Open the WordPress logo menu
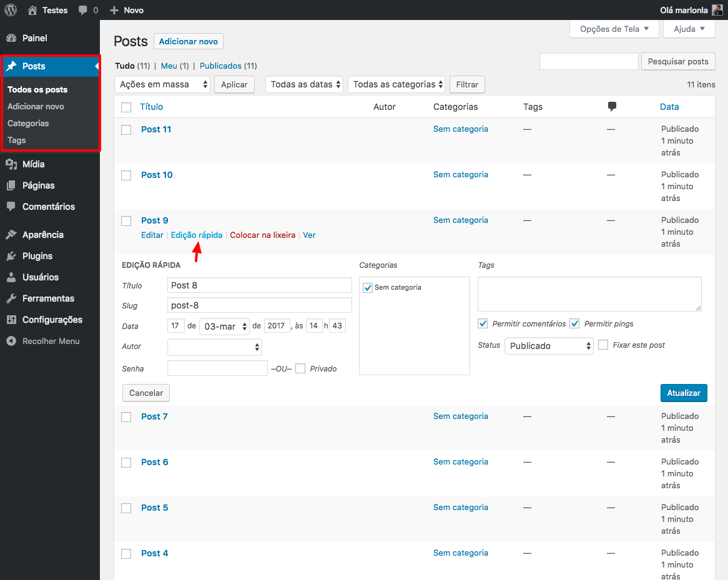Image resolution: width=728 pixels, height=580 pixels. click(11, 10)
